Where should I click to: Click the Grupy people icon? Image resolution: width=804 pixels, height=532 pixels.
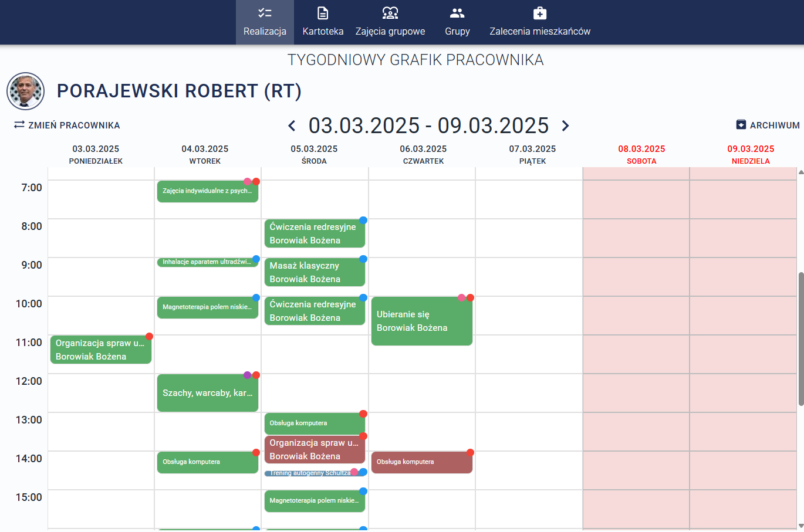click(457, 13)
